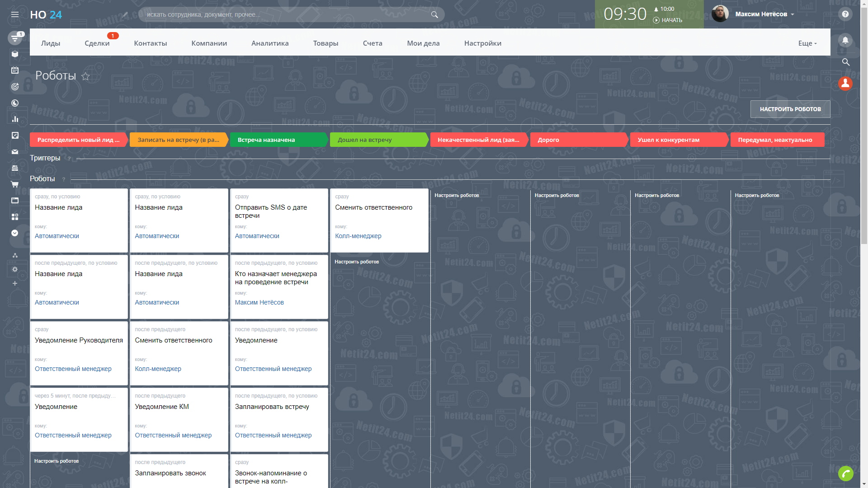Open the hamburger main menu

(x=15, y=14)
